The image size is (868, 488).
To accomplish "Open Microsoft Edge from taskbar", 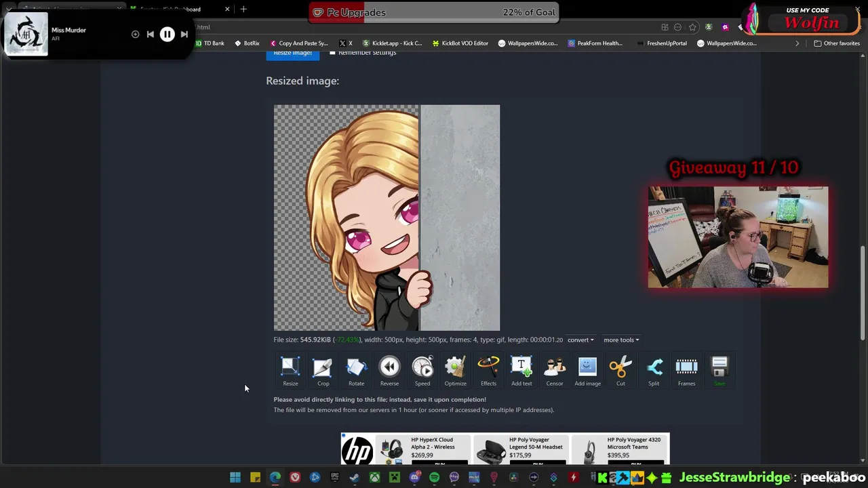I will pos(275,477).
